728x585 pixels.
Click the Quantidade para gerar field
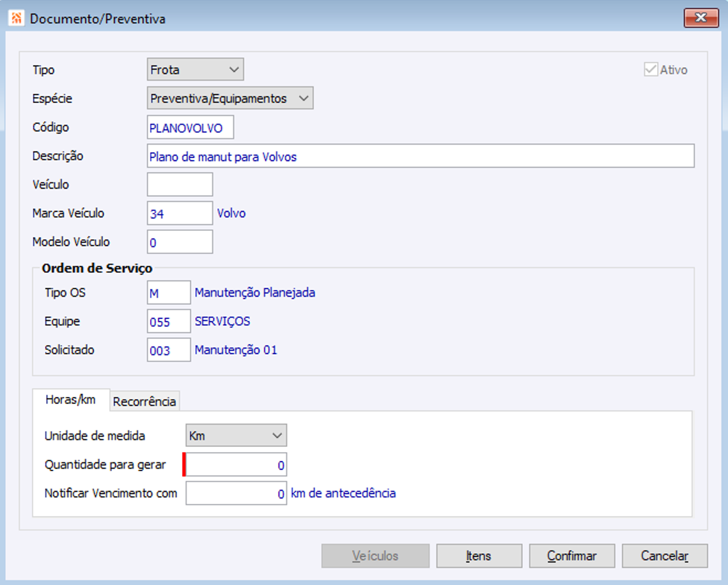click(x=236, y=464)
